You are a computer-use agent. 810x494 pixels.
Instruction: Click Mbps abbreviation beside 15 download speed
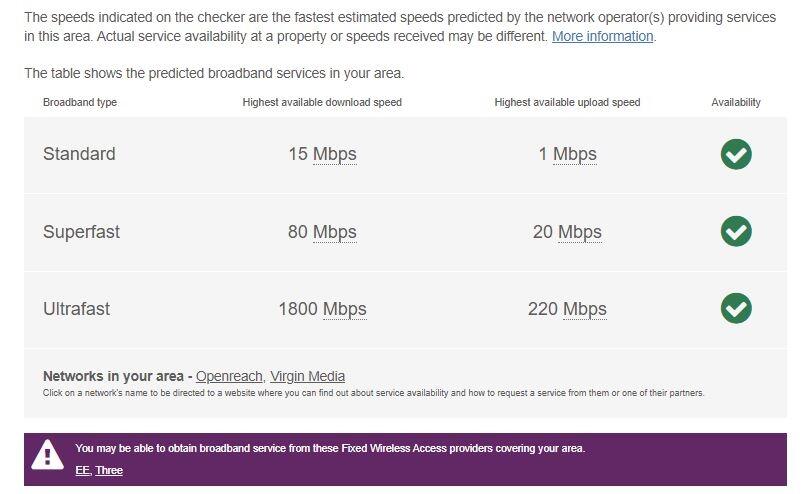(x=335, y=154)
